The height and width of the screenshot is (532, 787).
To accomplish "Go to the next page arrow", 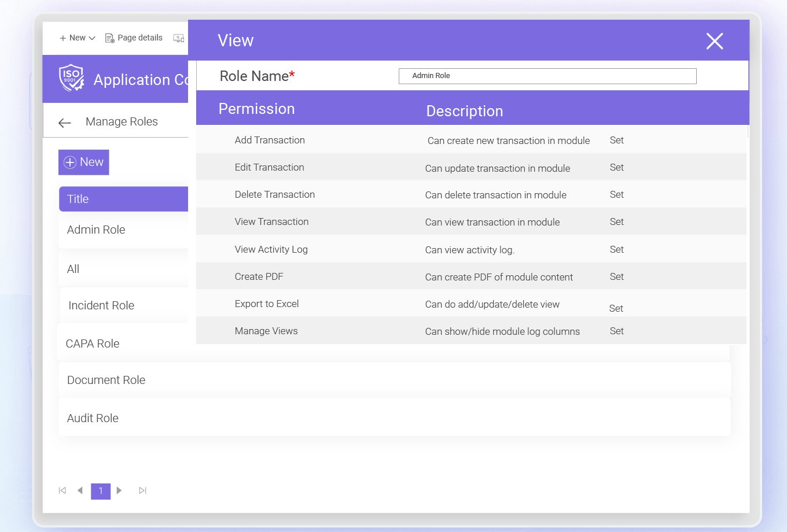I will coord(119,490).
